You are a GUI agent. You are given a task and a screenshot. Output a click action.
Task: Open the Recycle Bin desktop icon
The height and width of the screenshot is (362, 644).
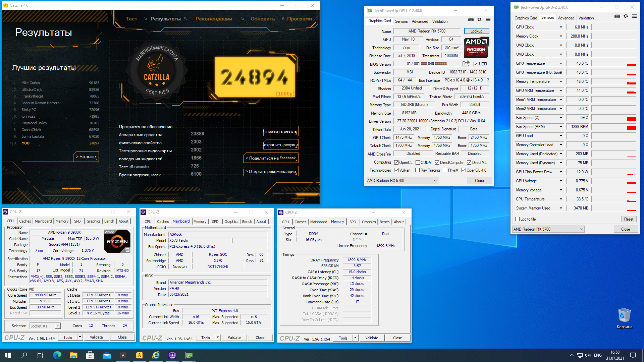pos(624,318)
